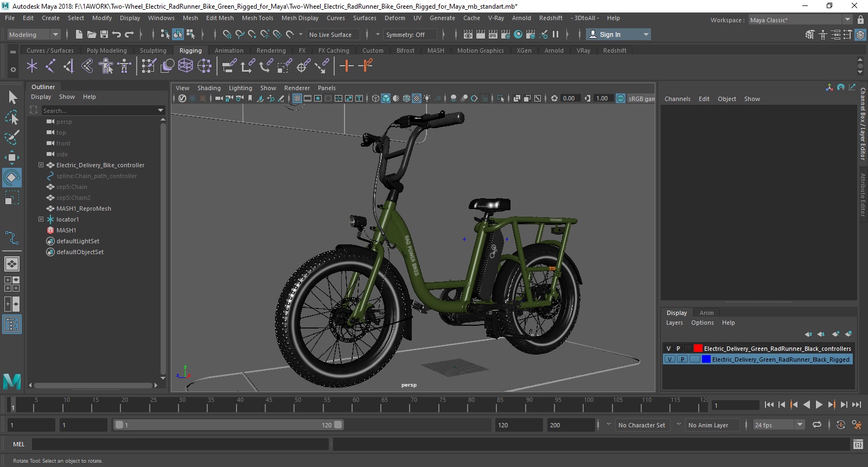This screenshot has width=868, height=467.
Task: Open the IPR render icon
Action: coord(493,34)
